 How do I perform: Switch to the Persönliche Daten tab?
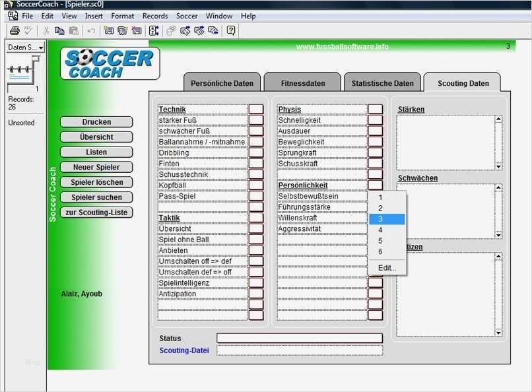pyautogui.click(x=222, y=82)
